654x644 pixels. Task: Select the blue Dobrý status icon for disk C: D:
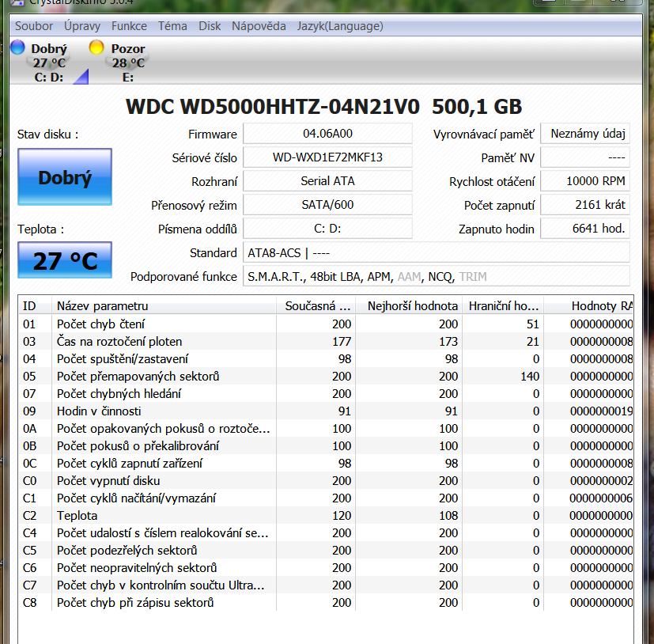(17, 47)
